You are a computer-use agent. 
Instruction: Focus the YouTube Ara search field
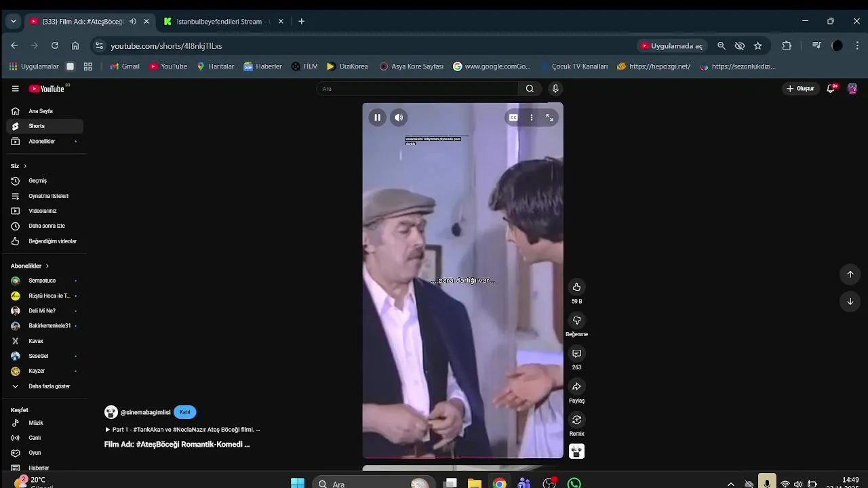[418, 89]
